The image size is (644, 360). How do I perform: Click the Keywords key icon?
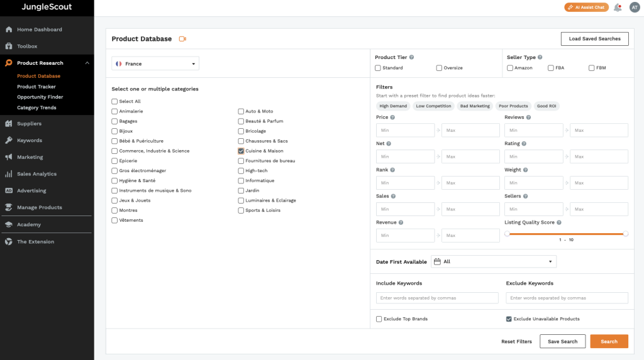9,140
